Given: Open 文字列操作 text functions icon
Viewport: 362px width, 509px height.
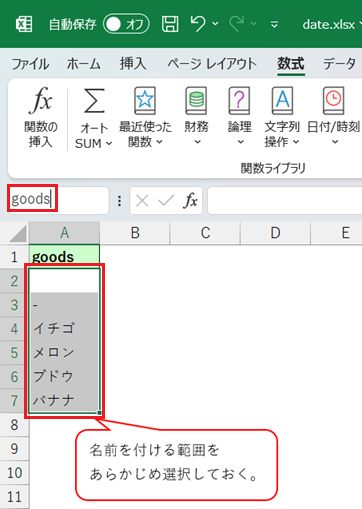Looking at the screenshot, I should (x=282, y=100).
